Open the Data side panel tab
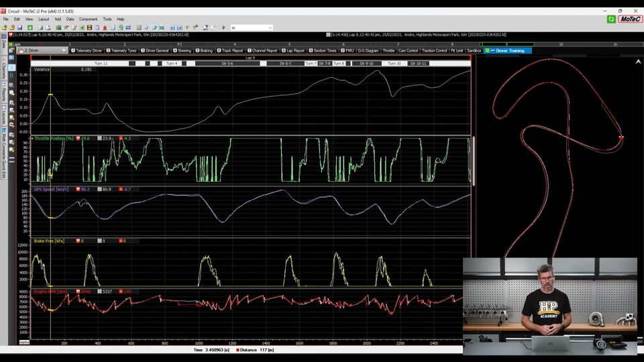The width and height of the screenshot is (644, 362). pos(4,42)
